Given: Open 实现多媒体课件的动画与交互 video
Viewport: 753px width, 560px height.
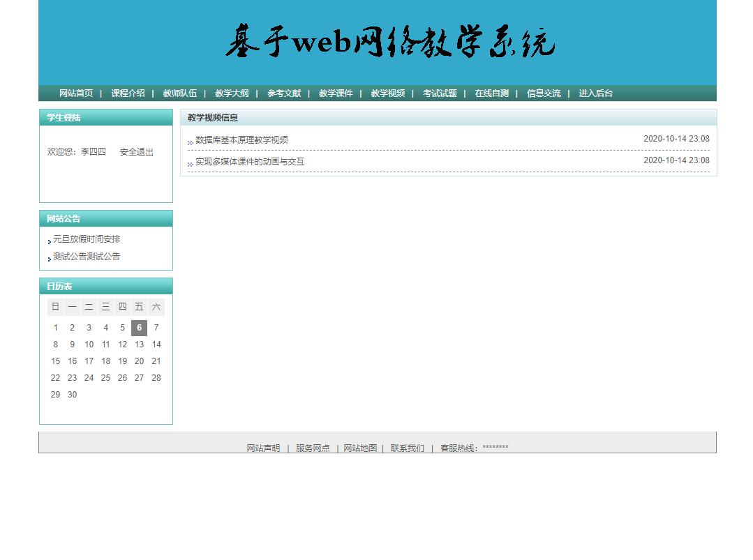Looking at the screenshot, I should pyautogui.click(x=249, y=161).
